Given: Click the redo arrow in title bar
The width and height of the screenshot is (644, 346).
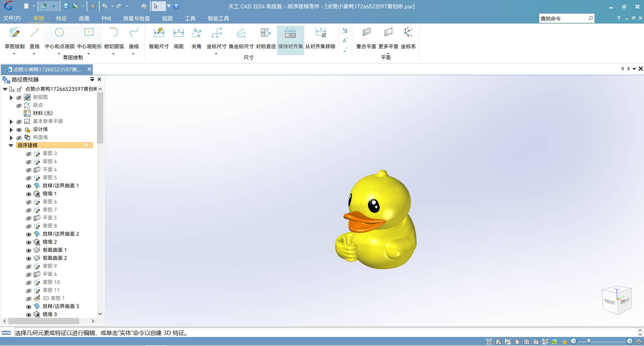Looking at the screenshot, I should click(119, 6).
